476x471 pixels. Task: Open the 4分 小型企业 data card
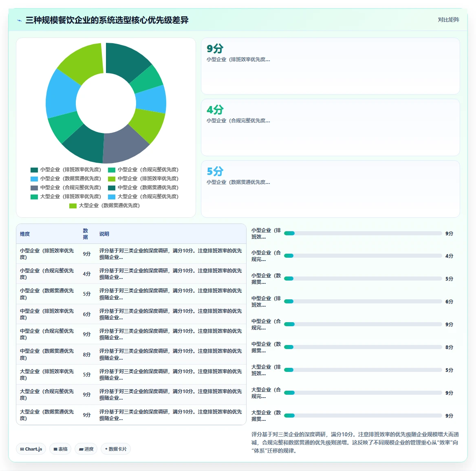(330, 127)
